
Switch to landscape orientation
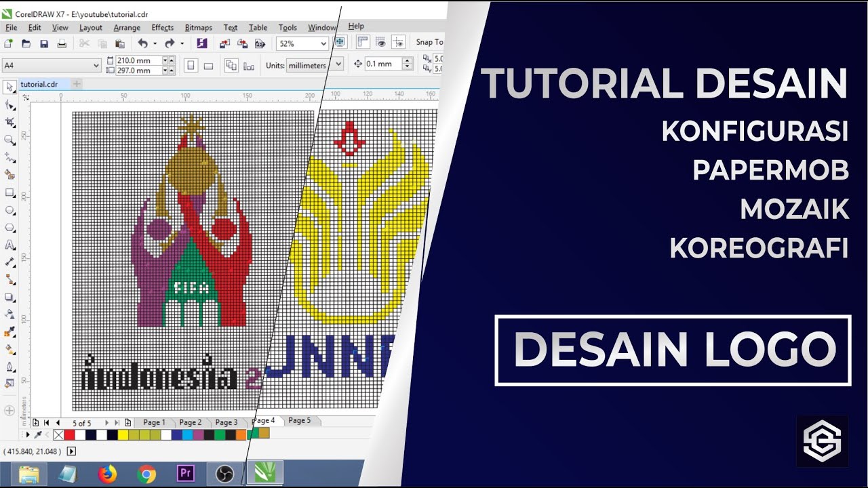[208, 65]
